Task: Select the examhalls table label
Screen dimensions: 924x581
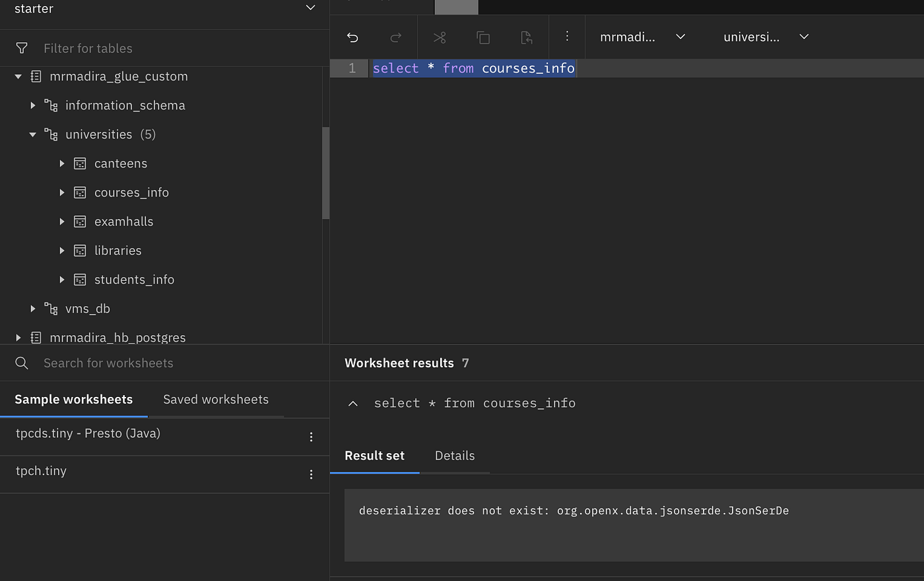Action: (123, 222)
